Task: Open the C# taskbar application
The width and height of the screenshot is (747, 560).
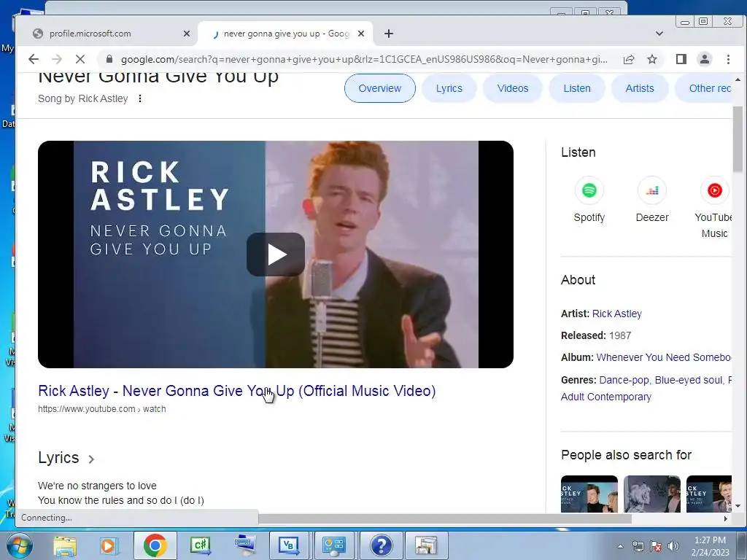Action: pos(200,545)
